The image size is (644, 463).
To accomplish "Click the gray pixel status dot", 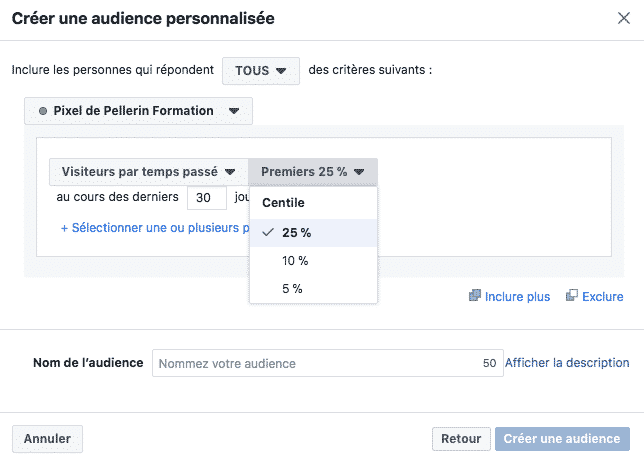I will pos(41,111).
